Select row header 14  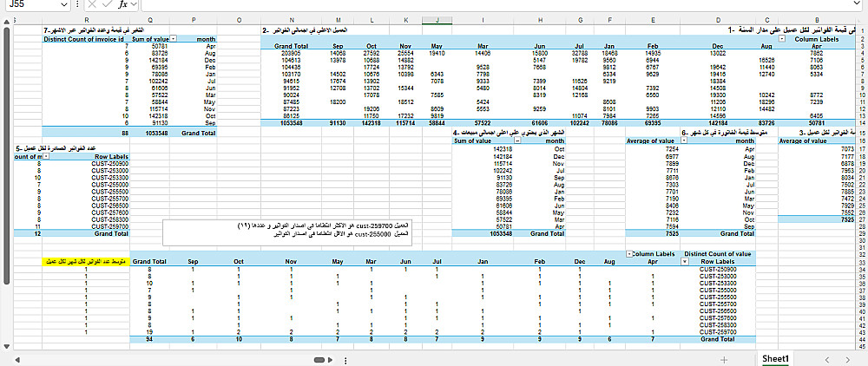tap(862, 122)
